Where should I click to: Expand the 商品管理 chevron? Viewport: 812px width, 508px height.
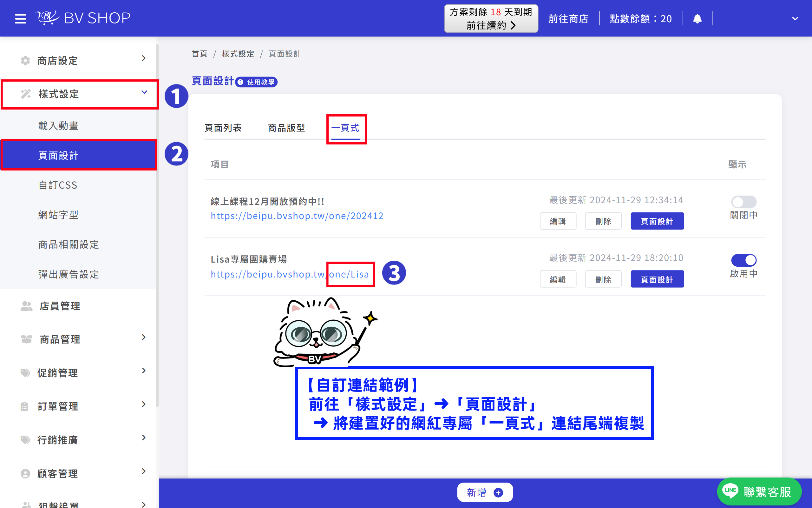(x=144, y=337)
